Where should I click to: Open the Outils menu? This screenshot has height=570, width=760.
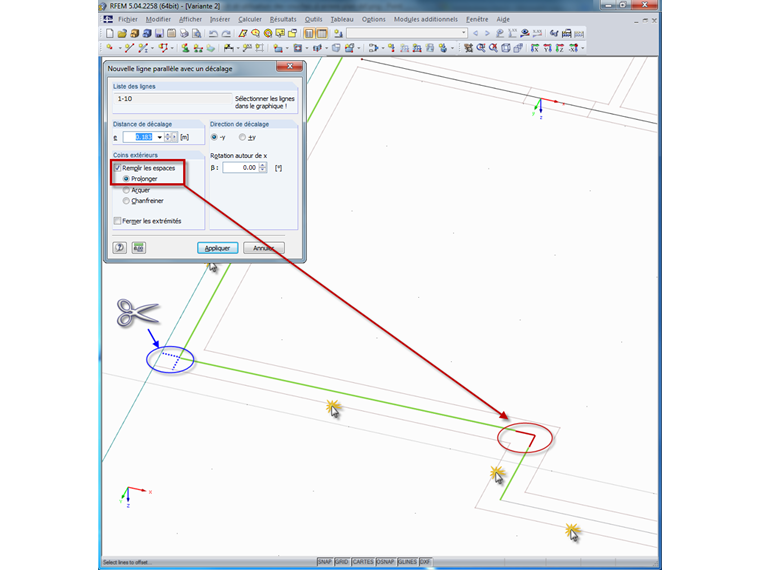click(313, 19)
